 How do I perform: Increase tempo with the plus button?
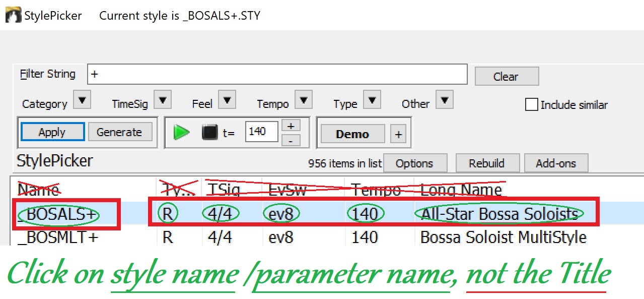pos(291,126)
